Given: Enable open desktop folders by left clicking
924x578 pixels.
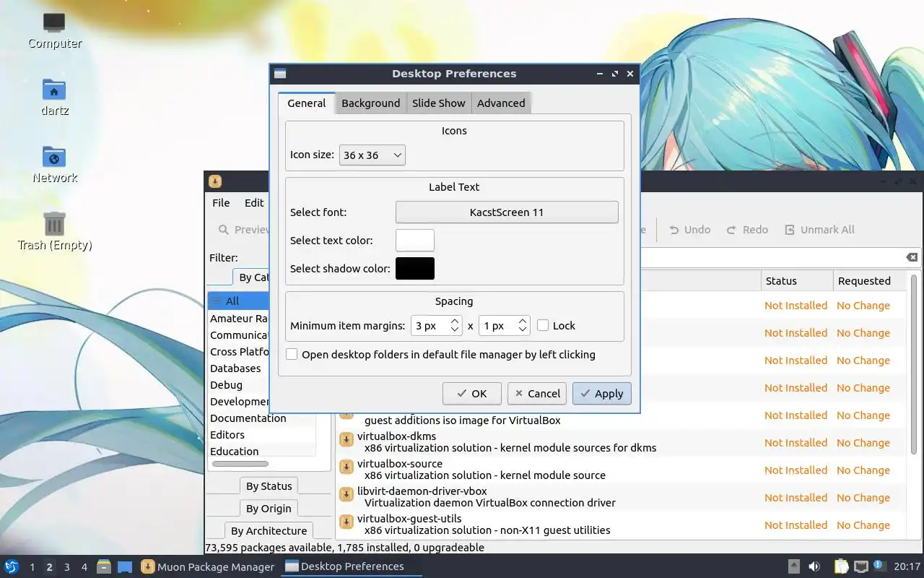Looking at the screenshot, I should tap(292, 355).
